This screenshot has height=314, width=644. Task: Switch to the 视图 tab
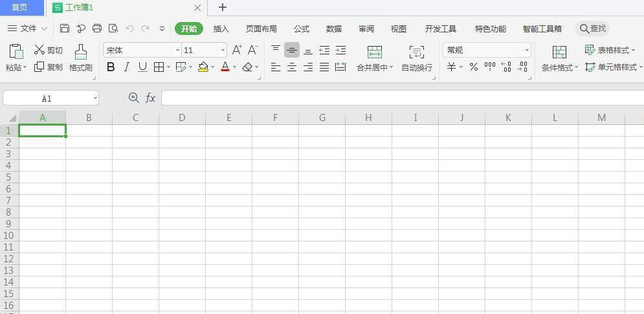pos(399,28)
